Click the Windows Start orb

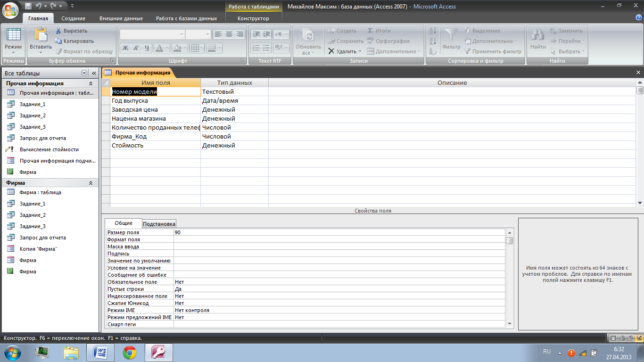pyautogui.click(x=12, y=353)
